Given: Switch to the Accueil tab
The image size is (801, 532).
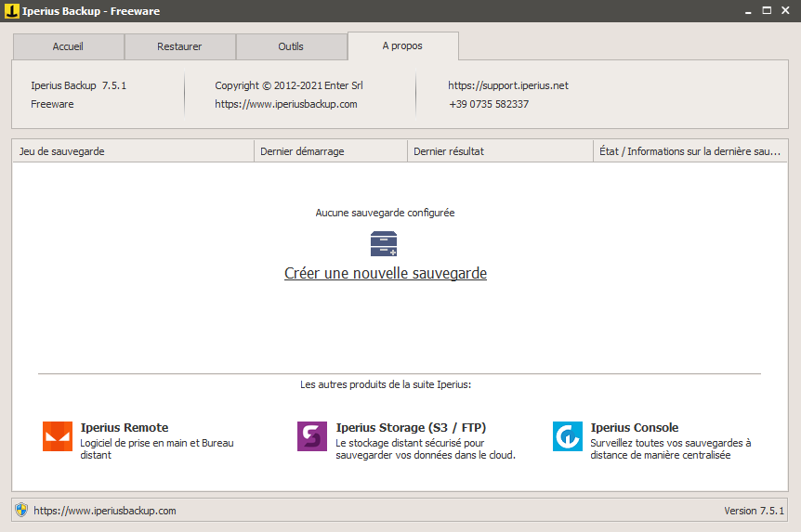Looking at the screenshot, I should pyautogui.click(x=68, y=46).
